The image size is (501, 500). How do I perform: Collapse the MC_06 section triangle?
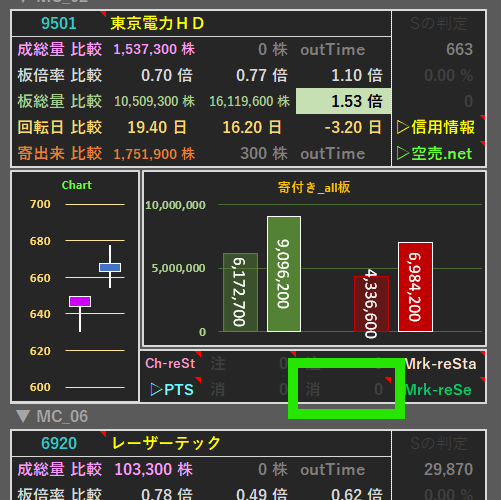[23, 416]
